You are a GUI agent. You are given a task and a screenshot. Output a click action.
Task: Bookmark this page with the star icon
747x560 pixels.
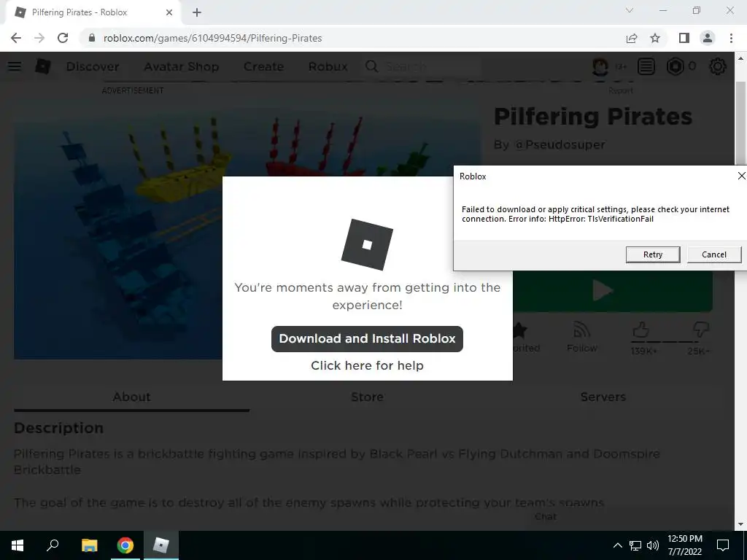click(656, 38)
